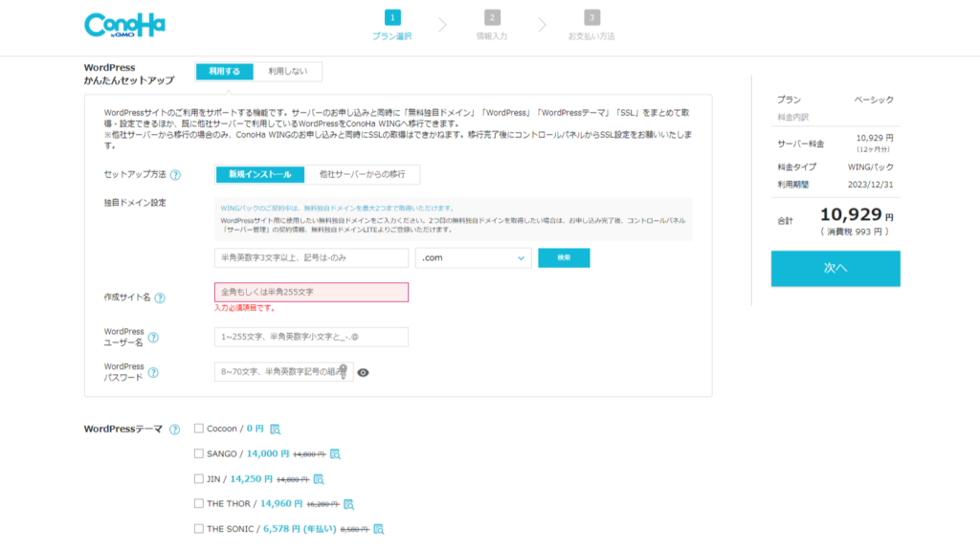Preview the JIN theme details icon
Image resolution: width=980 pixels, height=551 pixels.
point(319,479)
